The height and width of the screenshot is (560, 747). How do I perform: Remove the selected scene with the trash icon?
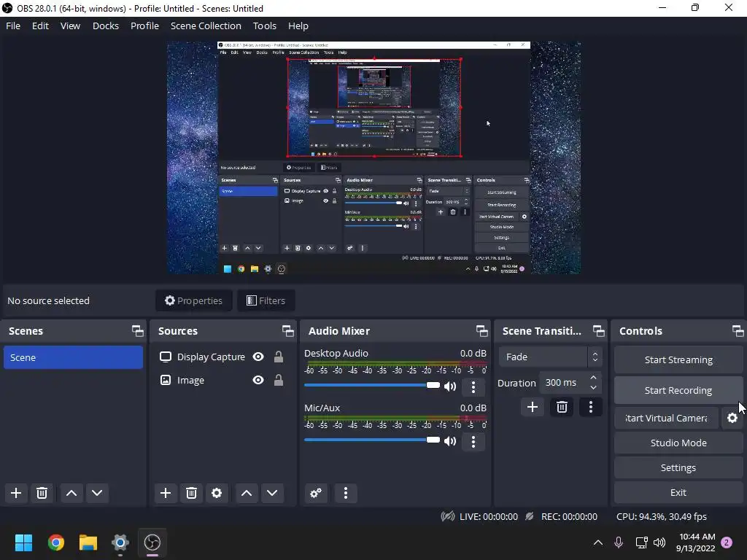click(x=42, y=493)
